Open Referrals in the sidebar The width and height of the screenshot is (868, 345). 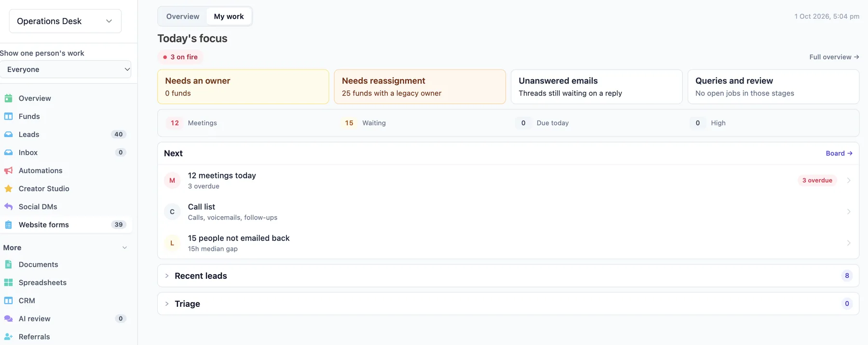pos(65,337)
